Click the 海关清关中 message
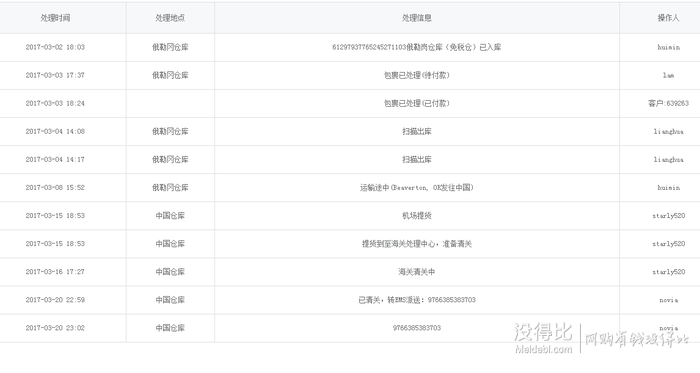This screenshot has width=700, height=373. pyautogui.click(x=417, y=272)
